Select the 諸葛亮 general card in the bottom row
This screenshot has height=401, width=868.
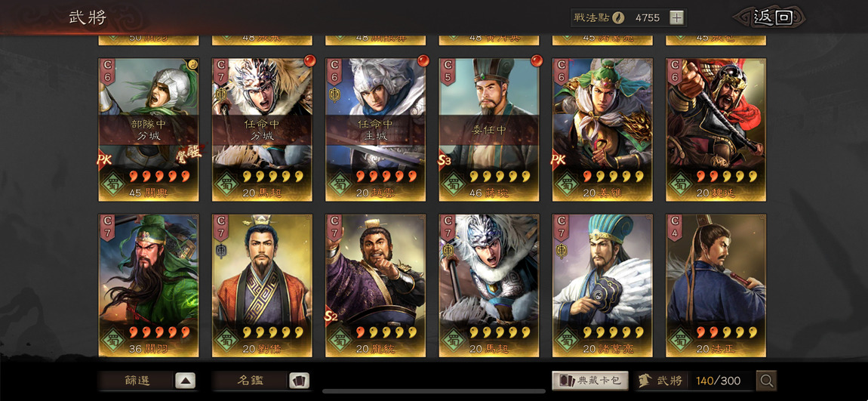click(x=602, y=285)
